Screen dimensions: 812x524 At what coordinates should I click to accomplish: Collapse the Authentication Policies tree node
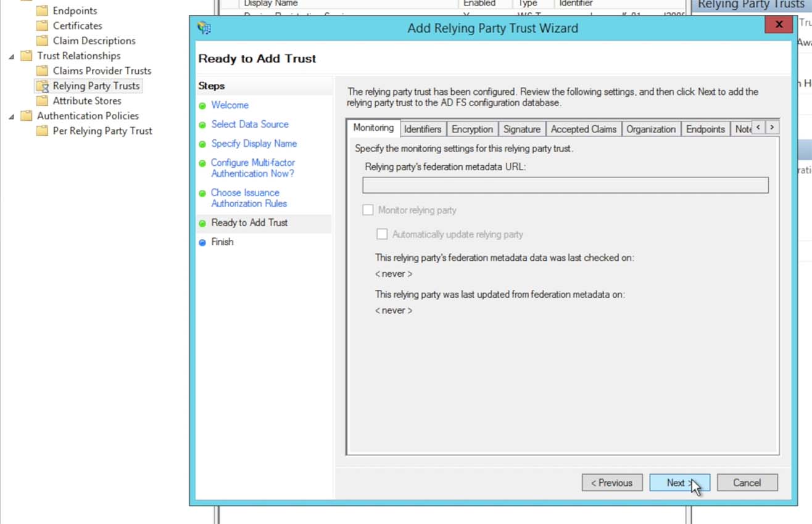[x=11, y=116]
